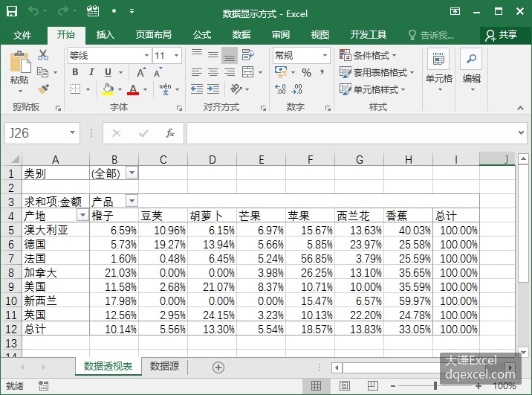Viewport: 532px width, 395px height.
Task: Click the Decrease Indent icon
Action: (x=197, y=89)
